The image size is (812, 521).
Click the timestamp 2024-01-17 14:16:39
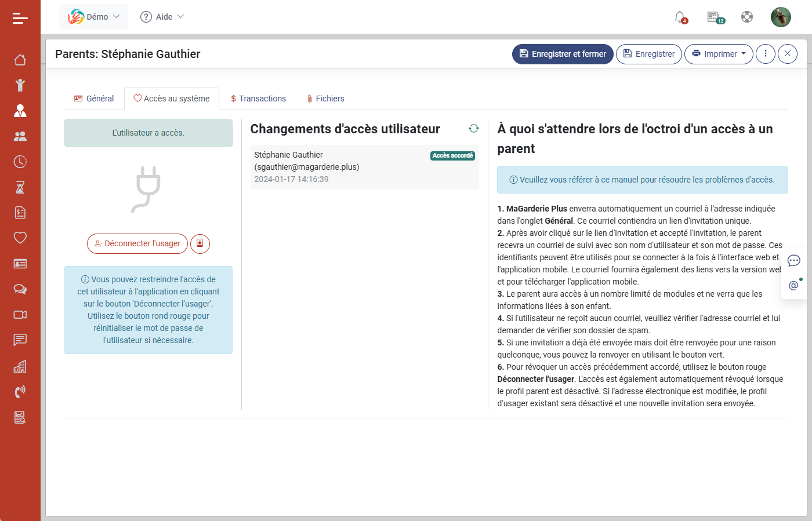coord(291,179)
